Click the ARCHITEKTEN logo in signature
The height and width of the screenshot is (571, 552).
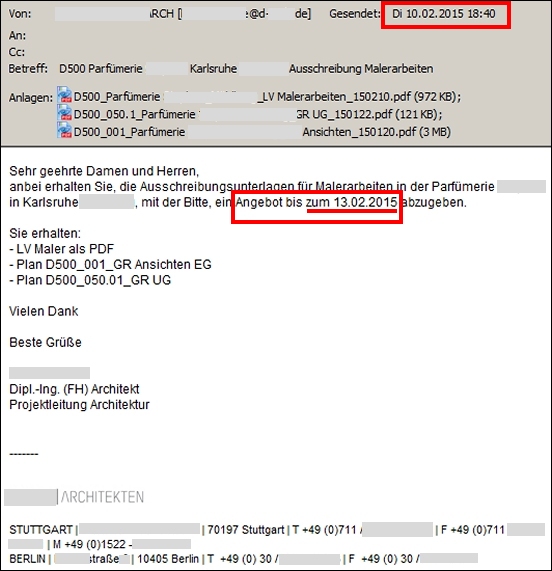[102, 497]
